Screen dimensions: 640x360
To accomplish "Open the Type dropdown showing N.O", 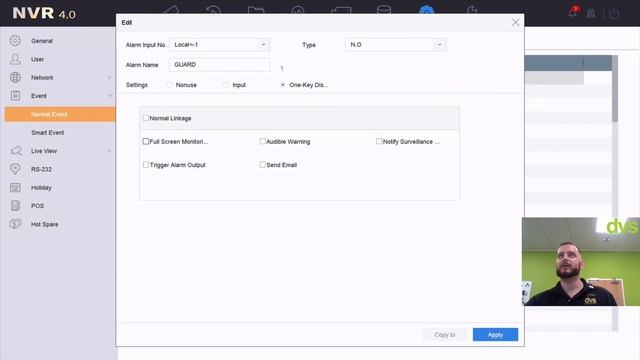I will 396,44.
